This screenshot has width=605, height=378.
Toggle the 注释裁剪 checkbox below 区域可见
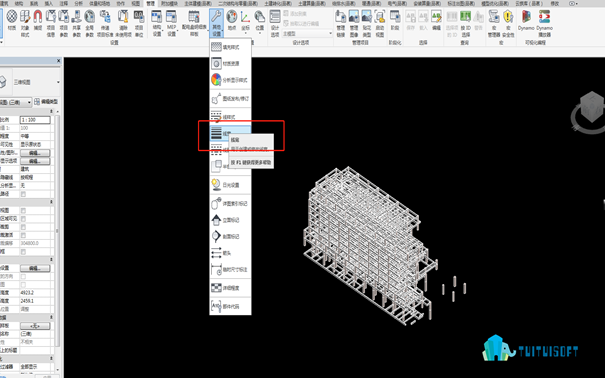[x=23, y=227]
